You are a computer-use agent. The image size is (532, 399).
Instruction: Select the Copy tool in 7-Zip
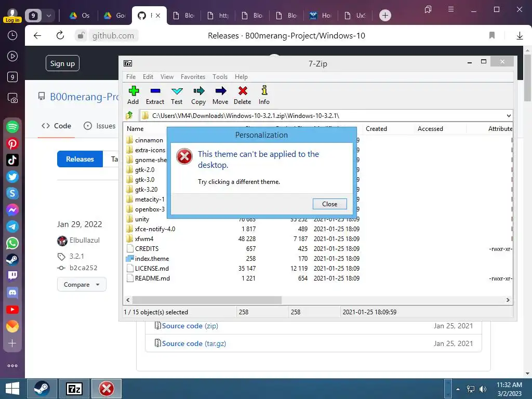pos(198,95)
